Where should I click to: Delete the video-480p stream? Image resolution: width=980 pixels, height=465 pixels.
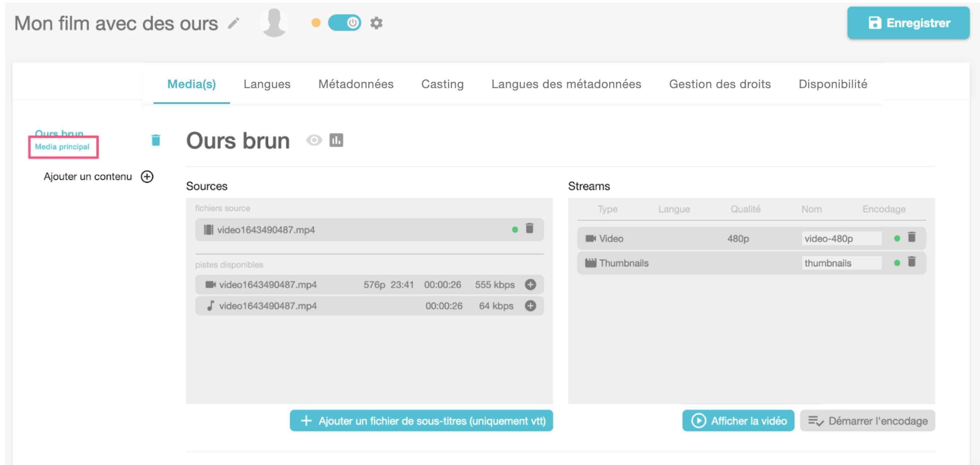coord(912,237)
